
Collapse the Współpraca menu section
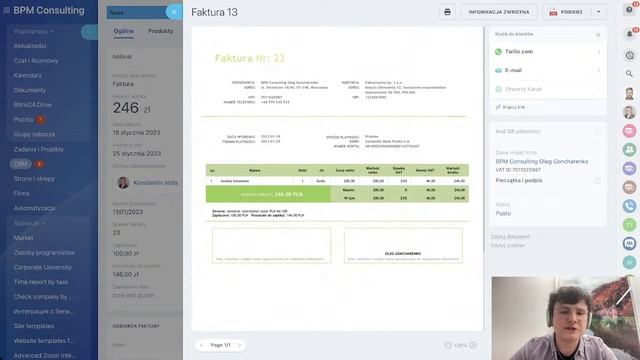coord(34,31)
